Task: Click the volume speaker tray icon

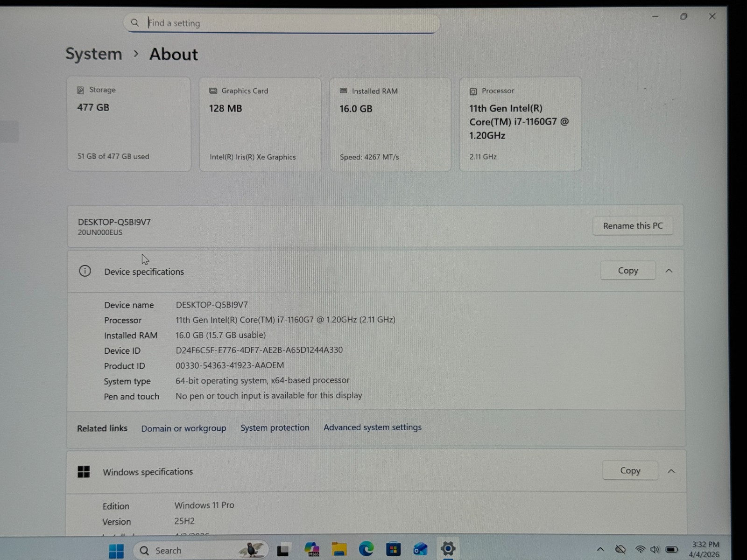Action: tap(655, 549)
